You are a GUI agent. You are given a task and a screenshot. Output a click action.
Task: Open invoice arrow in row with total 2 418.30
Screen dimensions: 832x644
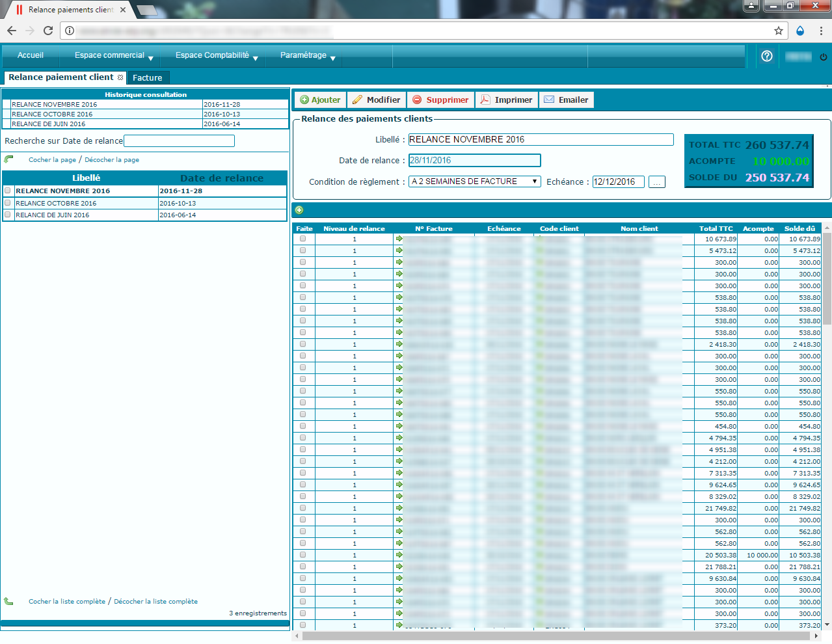pos(399,344)
